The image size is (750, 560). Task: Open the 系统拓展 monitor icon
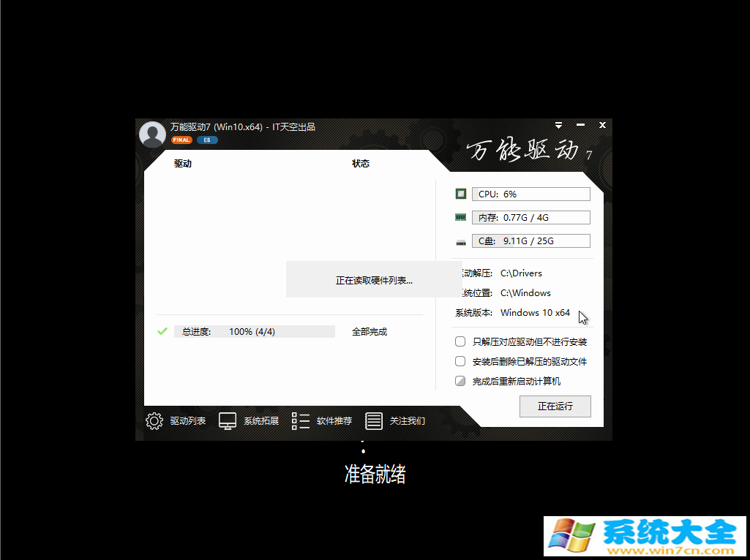pyautogui.click(x=228, y=421)
